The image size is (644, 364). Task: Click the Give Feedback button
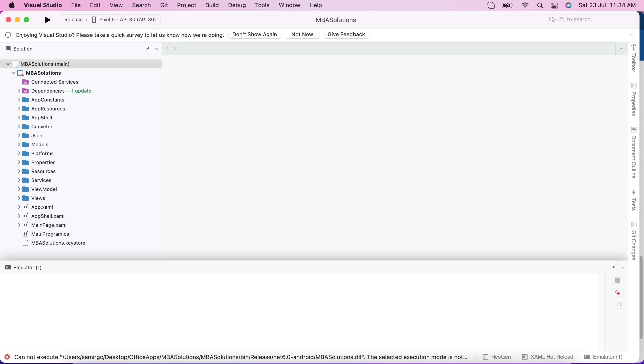point(346,34)
